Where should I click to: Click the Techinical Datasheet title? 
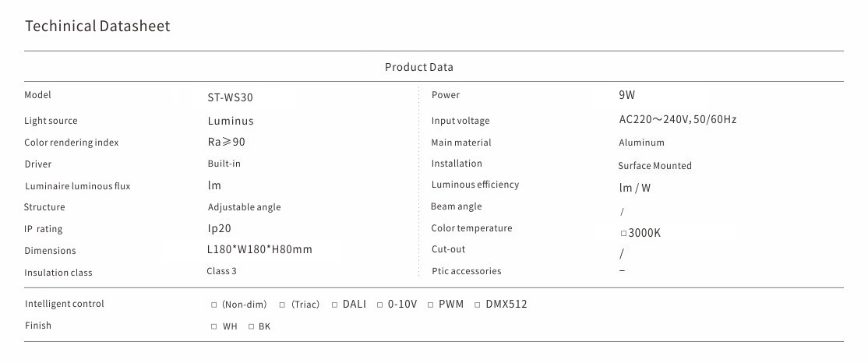(97, 26)
